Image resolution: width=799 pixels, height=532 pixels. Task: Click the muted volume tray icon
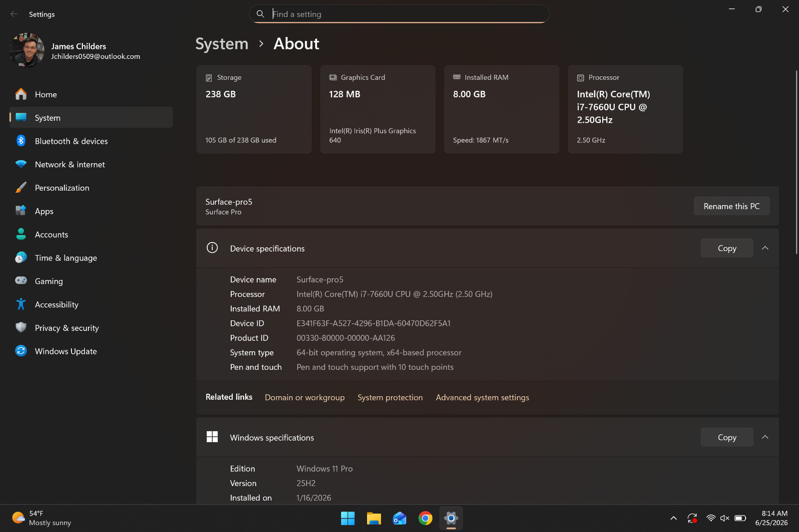point(725,519)
